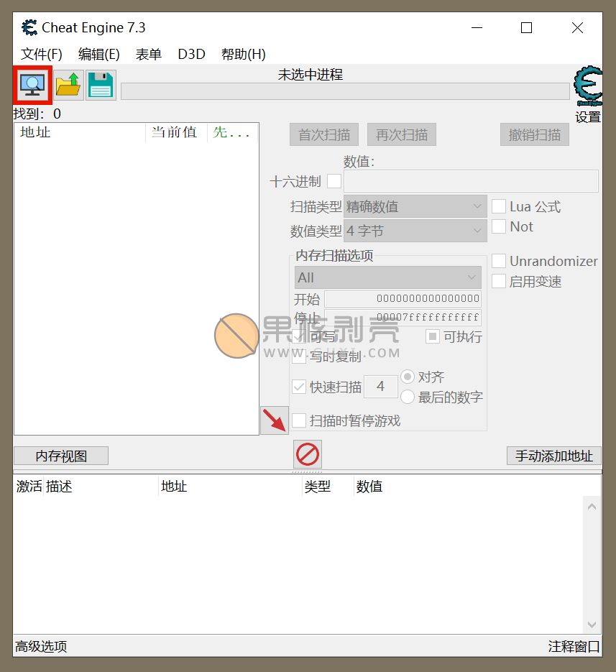Enable the Unrandomizer checkbox
The height and width of the screenshot is (672, 616).
coord(499,261)
